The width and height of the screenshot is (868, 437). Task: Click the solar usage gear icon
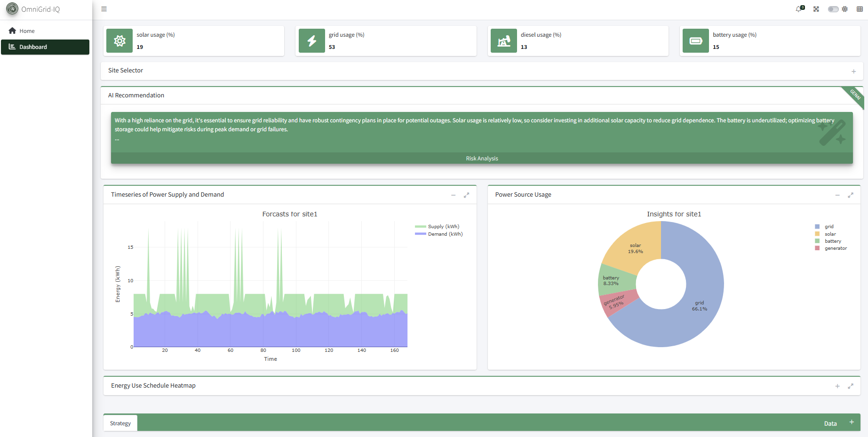pyautogui.click(x=119, y=41)
